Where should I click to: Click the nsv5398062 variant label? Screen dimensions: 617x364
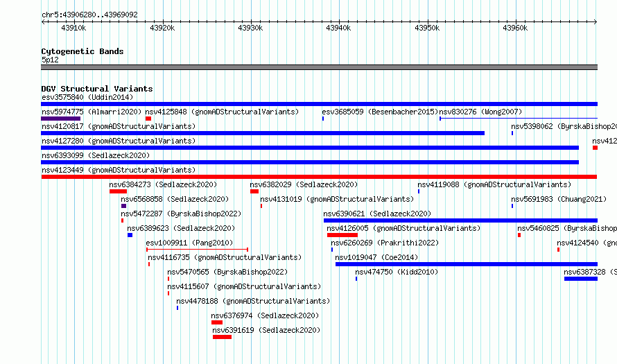(564, 126)
